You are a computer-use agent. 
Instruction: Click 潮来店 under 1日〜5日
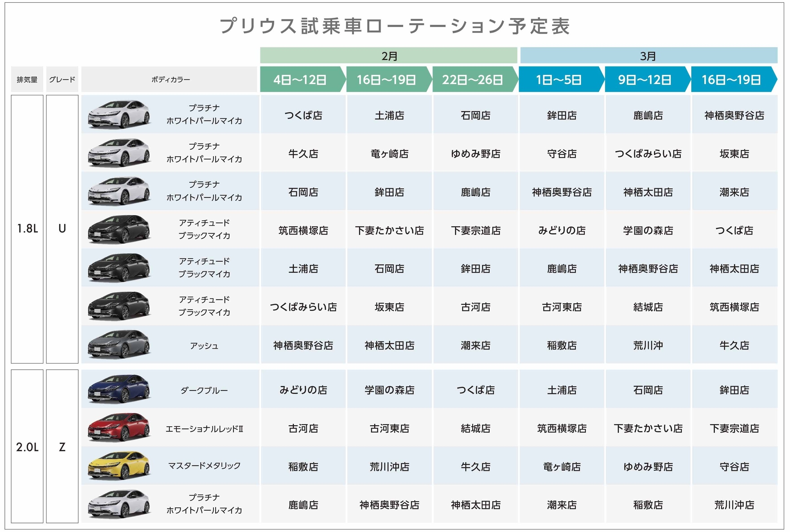point(562,505)
